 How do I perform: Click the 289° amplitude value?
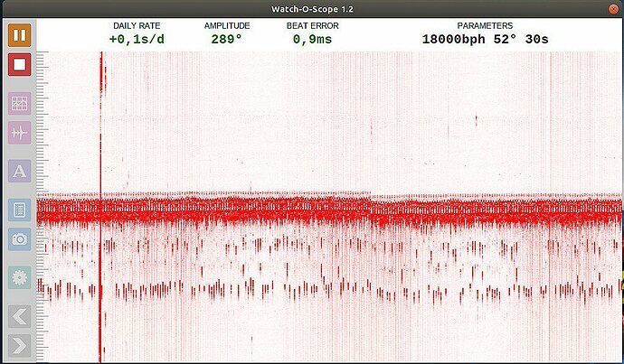click(226, 40)
